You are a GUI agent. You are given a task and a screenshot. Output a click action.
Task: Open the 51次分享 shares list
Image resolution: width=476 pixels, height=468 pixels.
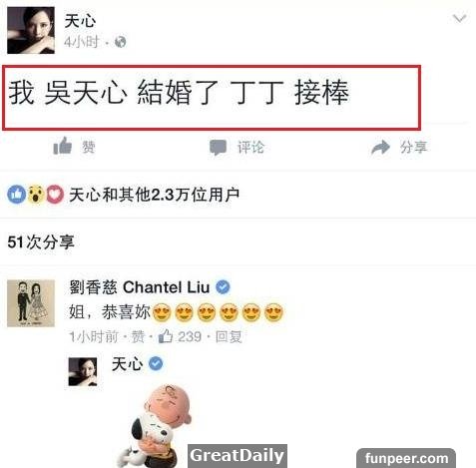(41, 241)
